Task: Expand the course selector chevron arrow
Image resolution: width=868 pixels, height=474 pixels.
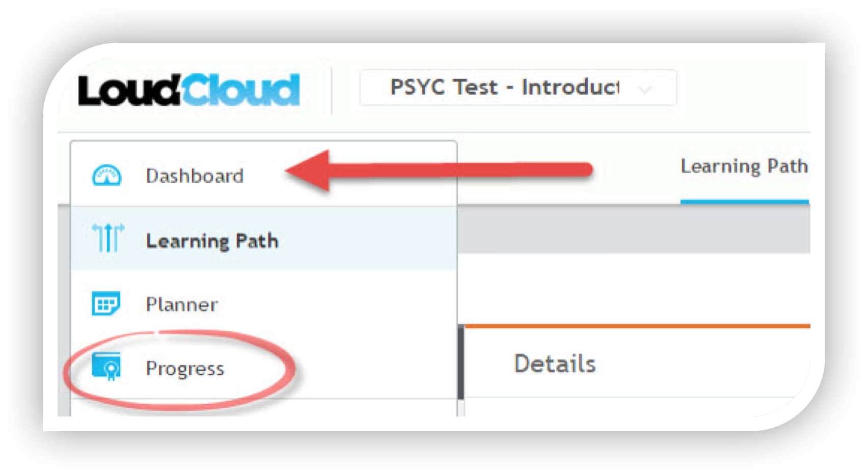Action: [x=645, y=90]
